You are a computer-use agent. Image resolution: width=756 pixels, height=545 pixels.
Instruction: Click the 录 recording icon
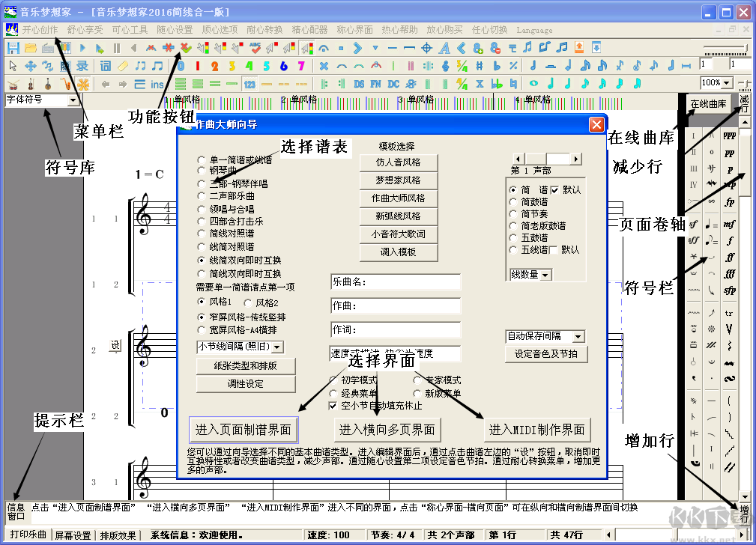point(83,67)
